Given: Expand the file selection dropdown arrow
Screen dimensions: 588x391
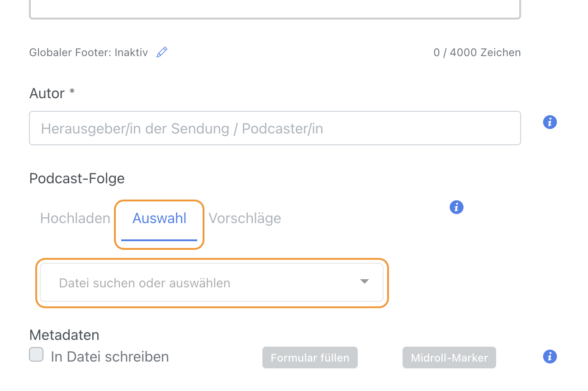Looking at the screenshot, I should point(364,281).
